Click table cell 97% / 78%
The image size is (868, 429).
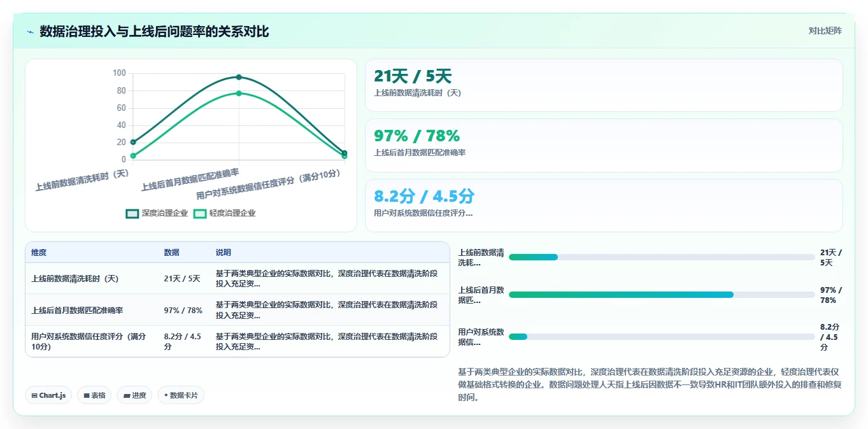[183, 311]
